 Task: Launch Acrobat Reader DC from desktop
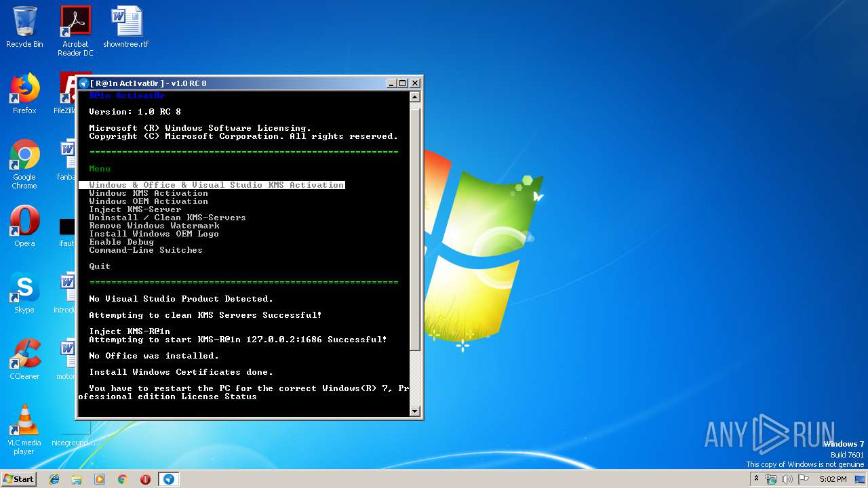pos(75,31)
